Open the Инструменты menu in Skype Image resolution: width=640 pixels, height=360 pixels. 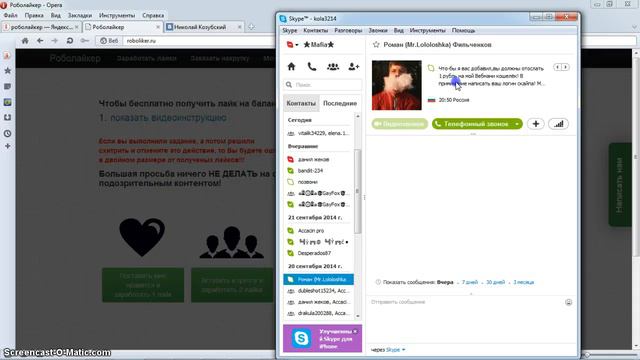click(428, 31)
